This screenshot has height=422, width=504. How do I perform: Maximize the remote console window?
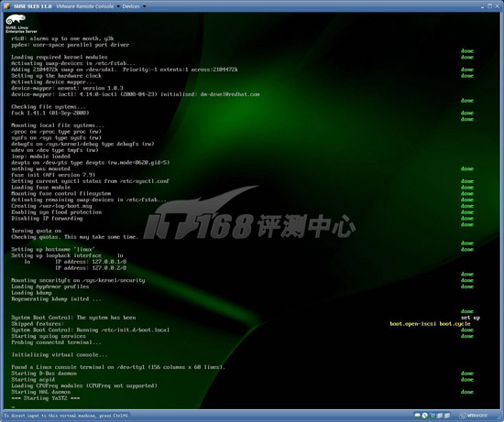pyautogui.click(x=489, y=5)
